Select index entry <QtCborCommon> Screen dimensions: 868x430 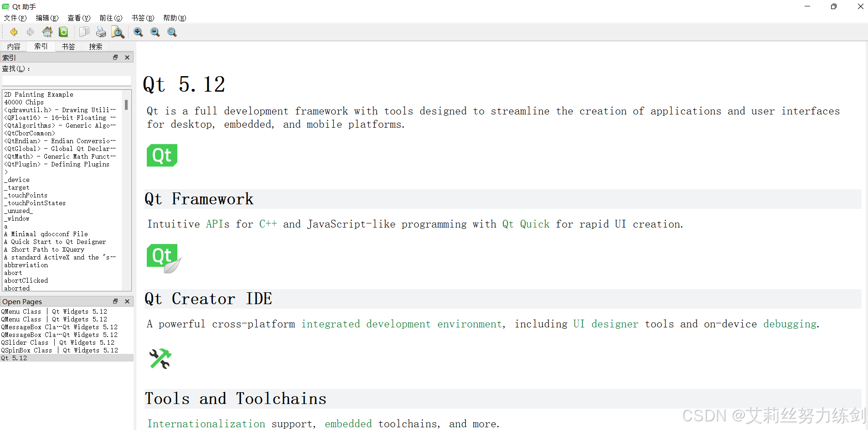coord(30,133)
